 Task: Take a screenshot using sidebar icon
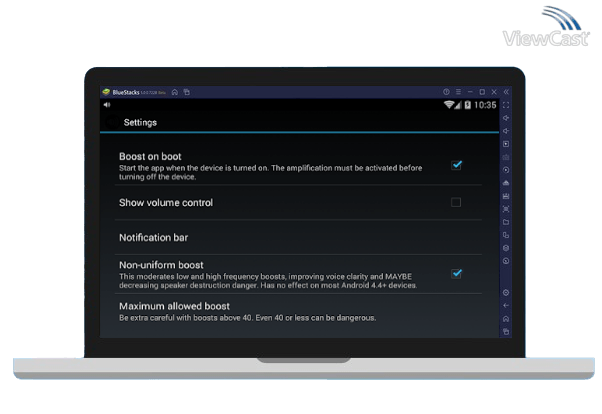click(506, 209)
